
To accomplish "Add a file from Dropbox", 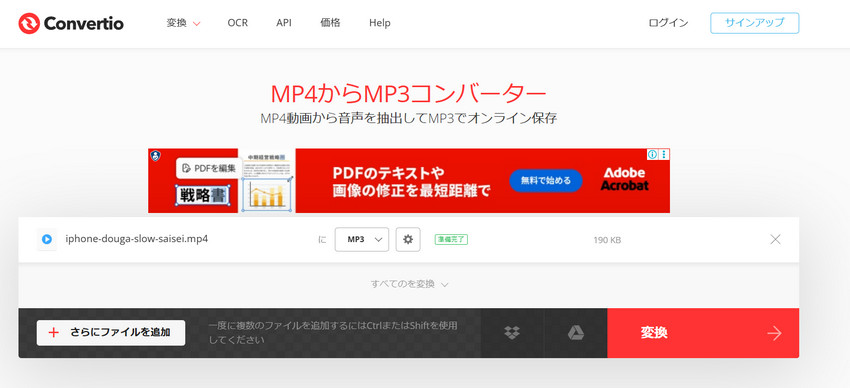I will [x=512, y=333].
